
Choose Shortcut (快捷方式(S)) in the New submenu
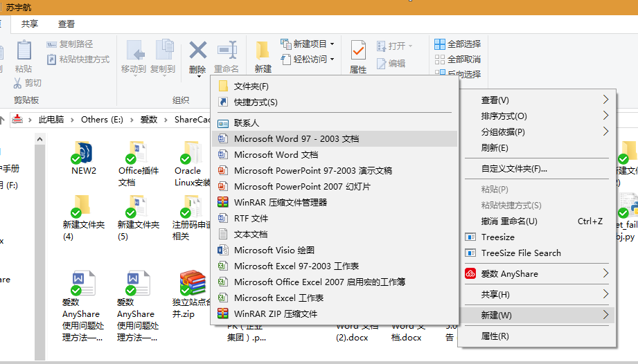tap(335, 102)
